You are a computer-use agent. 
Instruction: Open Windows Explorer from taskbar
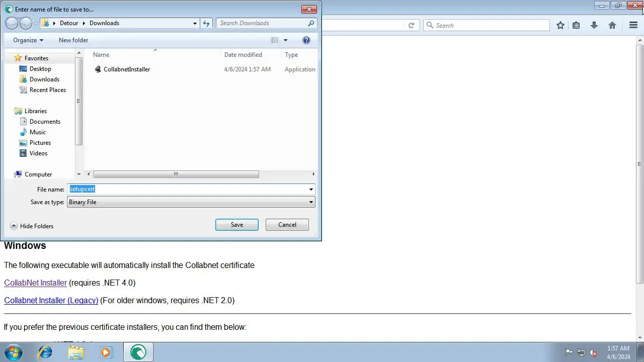pos(76,352)
